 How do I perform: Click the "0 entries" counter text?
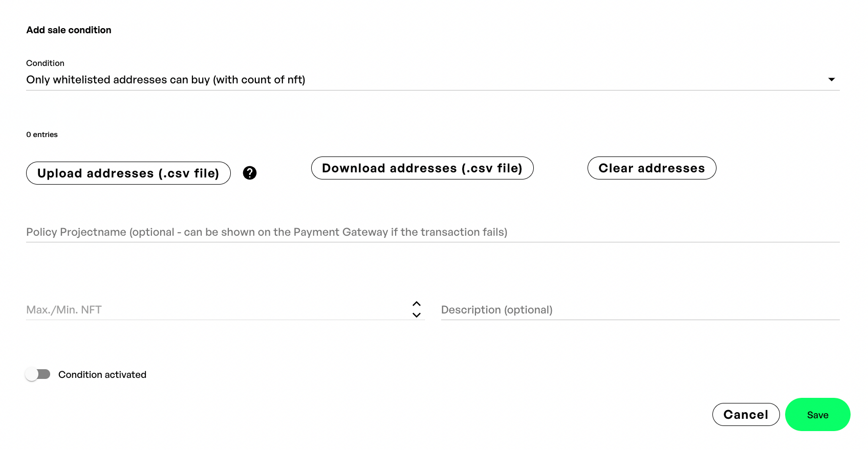point(42,134)
